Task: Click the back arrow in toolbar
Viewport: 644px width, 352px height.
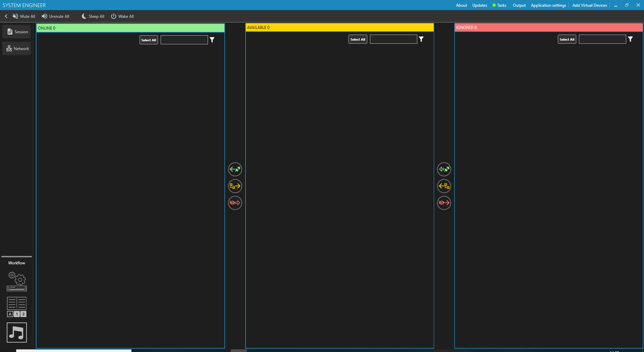Action: [6, 16]
